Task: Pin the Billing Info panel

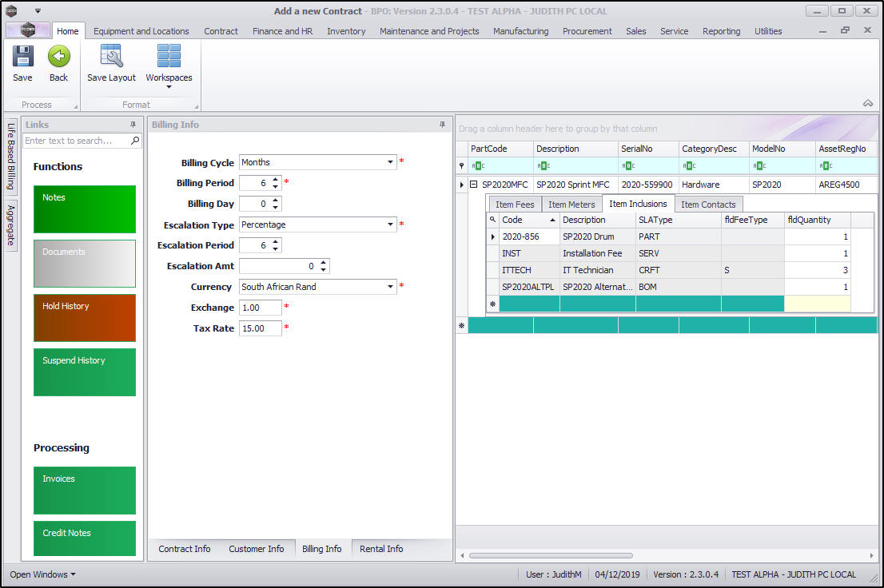Action: (x=442, y=125)
